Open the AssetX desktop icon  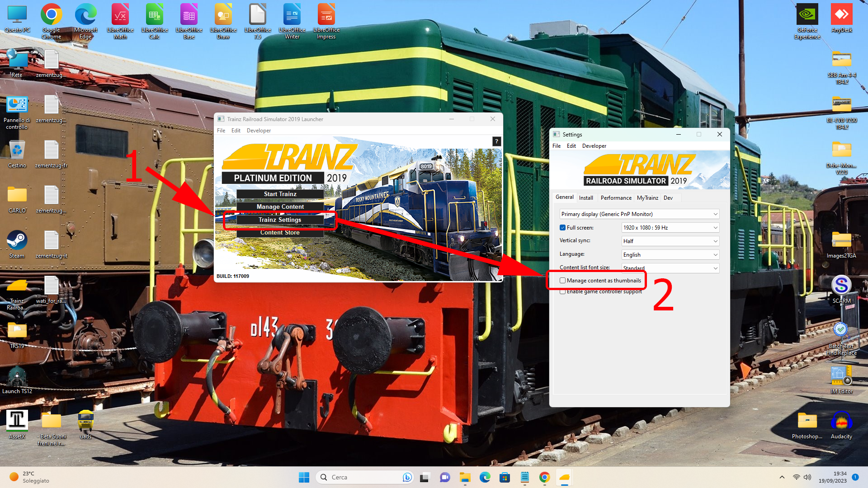click(17, 425)
